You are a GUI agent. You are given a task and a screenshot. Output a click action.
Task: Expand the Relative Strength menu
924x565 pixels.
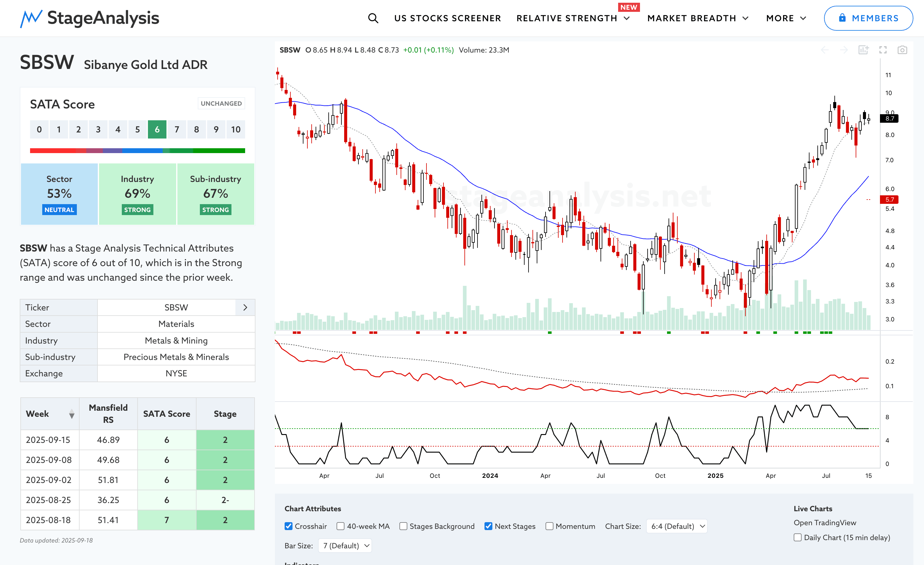(573, 18)
